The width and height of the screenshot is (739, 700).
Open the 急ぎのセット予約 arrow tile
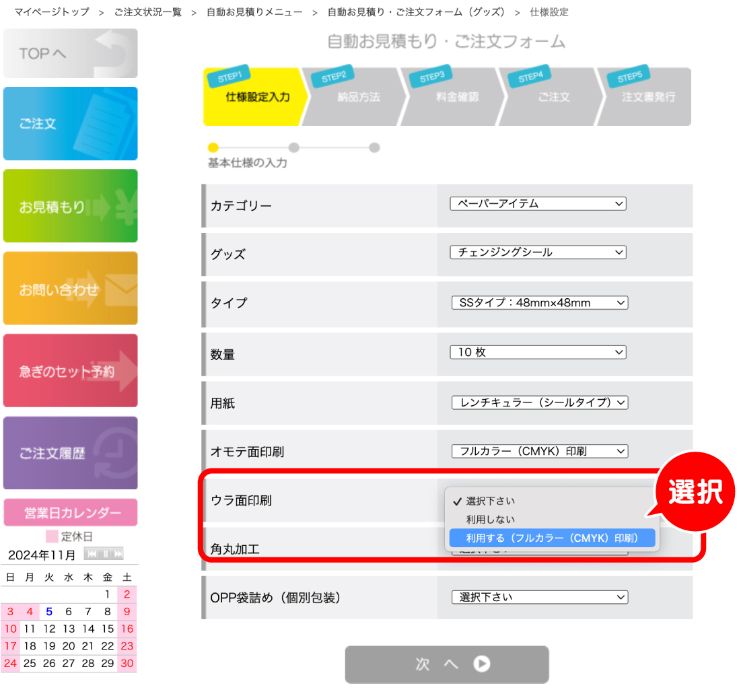(70, 370)
